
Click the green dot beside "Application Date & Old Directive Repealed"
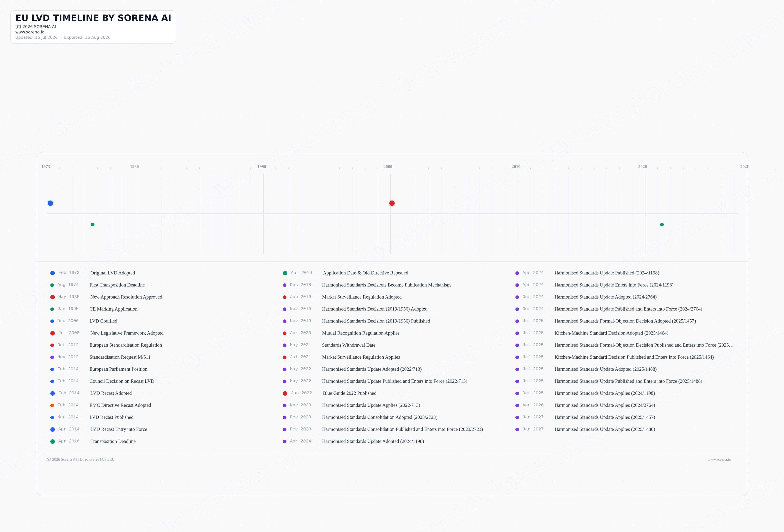click(285, 273)
